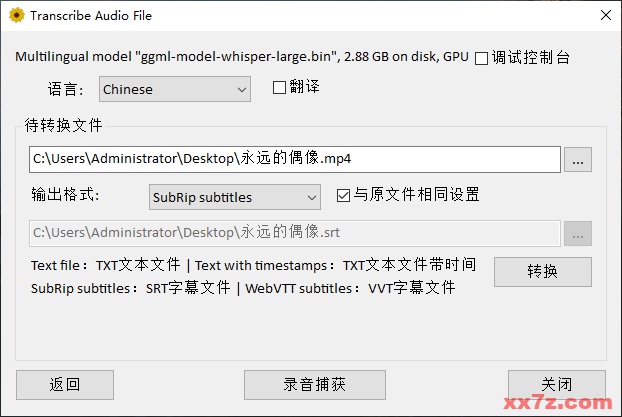Click the SRT字幕文件 hint text
The height and width of the screenshot is (417, 622).
[x=186, y=288]
